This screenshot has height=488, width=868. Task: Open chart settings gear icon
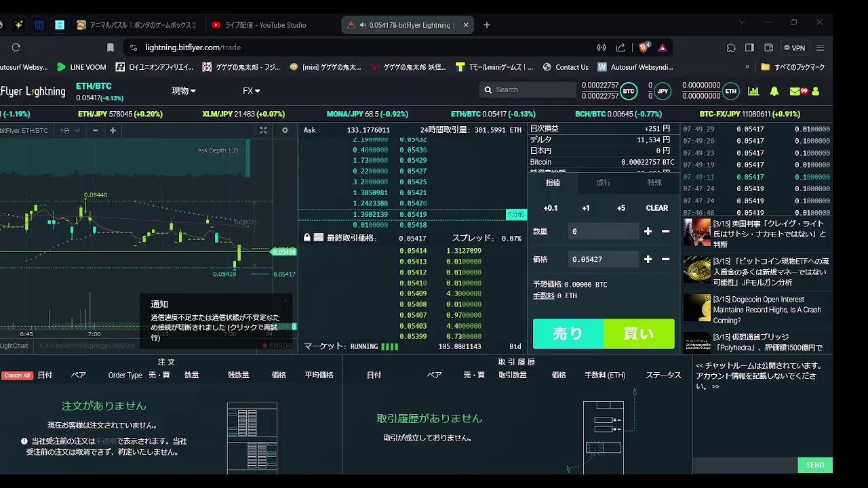[x=285, y=130]
